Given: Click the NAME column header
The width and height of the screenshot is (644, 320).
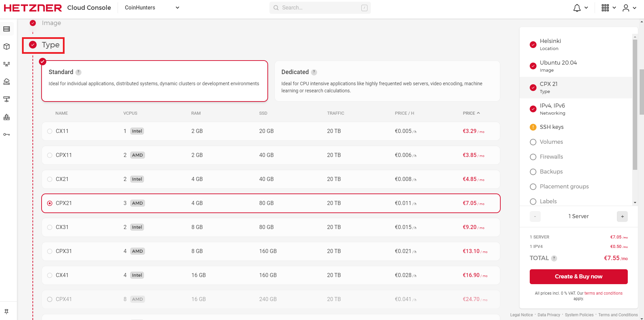Looking at the screenshot, I should [62, 113].
